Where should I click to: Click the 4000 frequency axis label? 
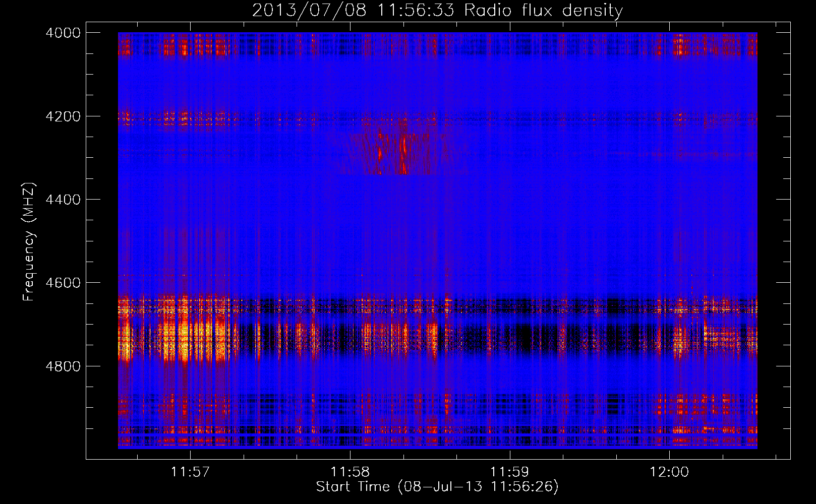click(63, 33)
